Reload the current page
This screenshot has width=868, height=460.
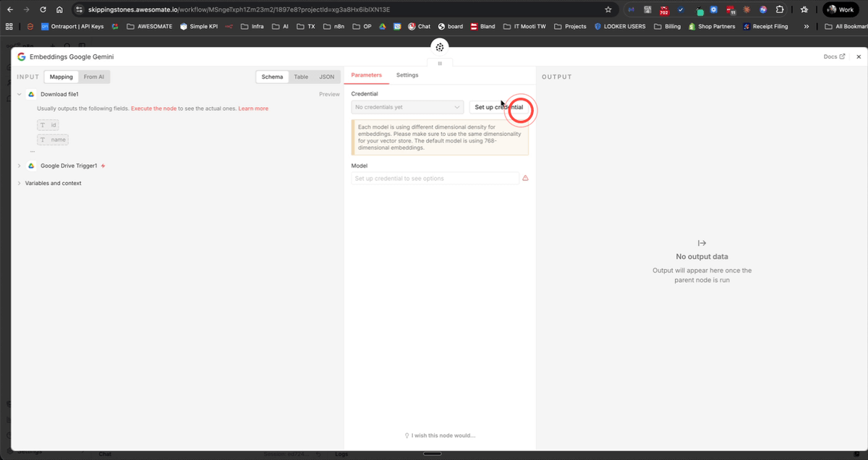point(43,10)
